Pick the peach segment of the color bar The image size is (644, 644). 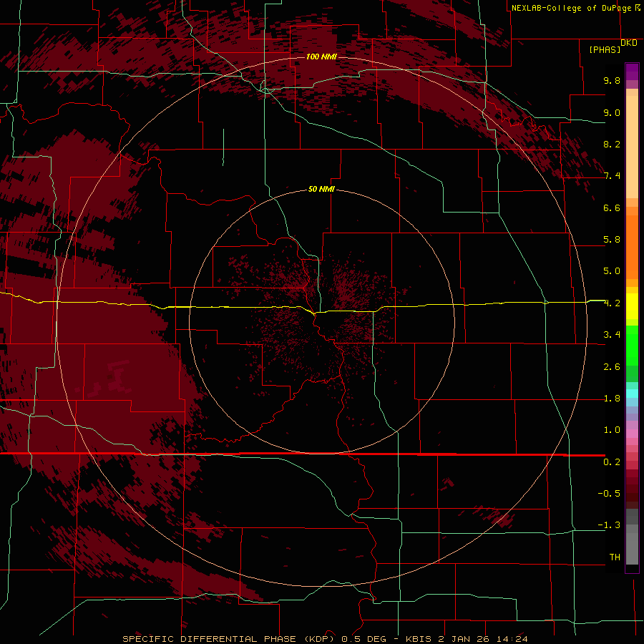[632, 147]
